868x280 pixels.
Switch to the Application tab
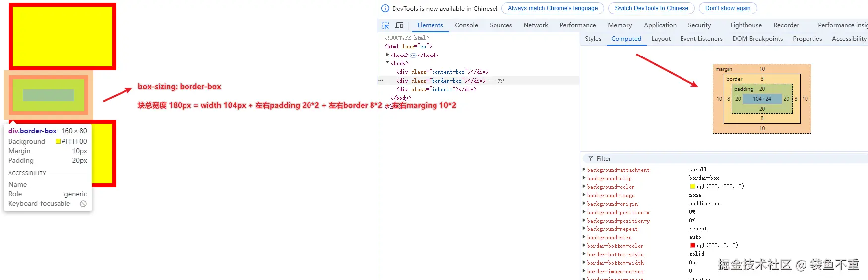coord(660,25)
